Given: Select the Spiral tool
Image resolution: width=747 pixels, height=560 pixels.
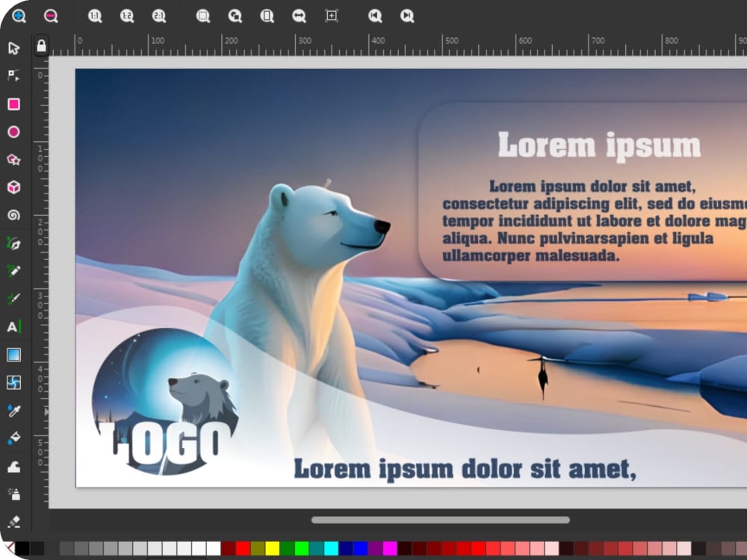Looking at the screenshot, I should pyautogui.click(x=13, y=215).
